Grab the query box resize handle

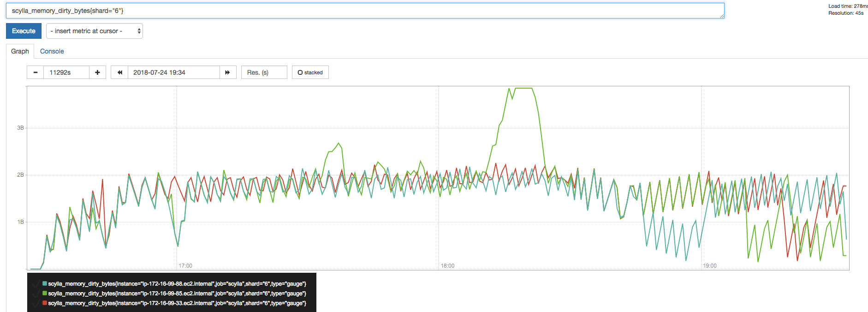coord(722,16)
